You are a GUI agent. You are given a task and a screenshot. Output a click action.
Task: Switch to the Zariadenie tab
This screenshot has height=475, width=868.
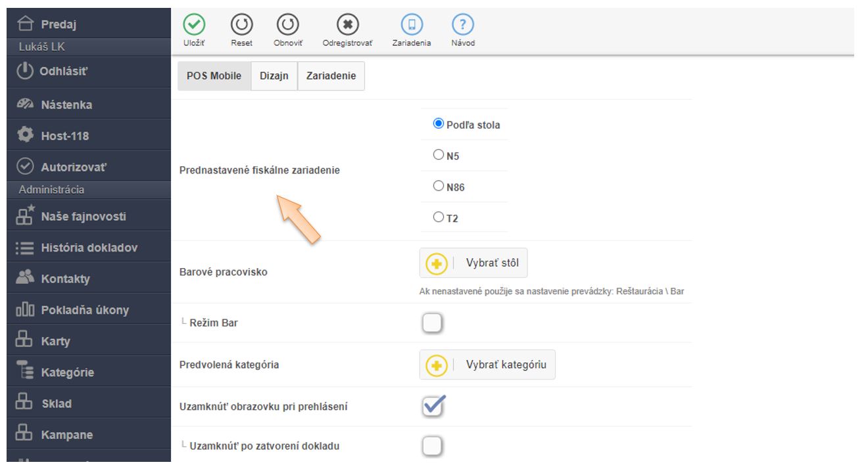[331, 76]
